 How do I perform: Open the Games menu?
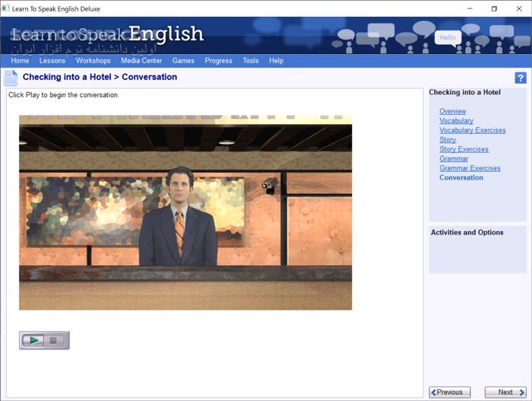pyautogui.click(x=183, y=61)
